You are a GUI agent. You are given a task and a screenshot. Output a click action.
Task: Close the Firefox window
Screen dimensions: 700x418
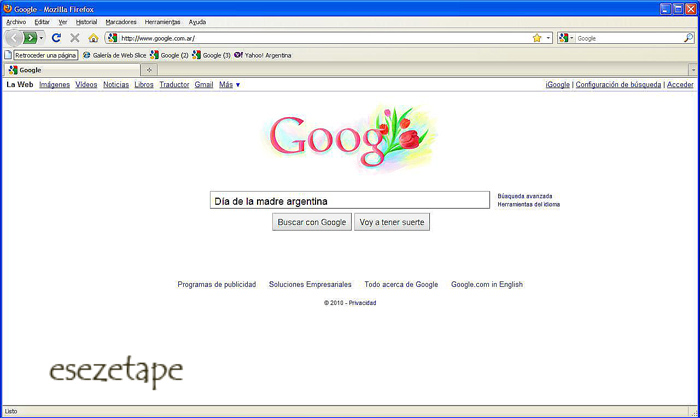coord(691,8)
